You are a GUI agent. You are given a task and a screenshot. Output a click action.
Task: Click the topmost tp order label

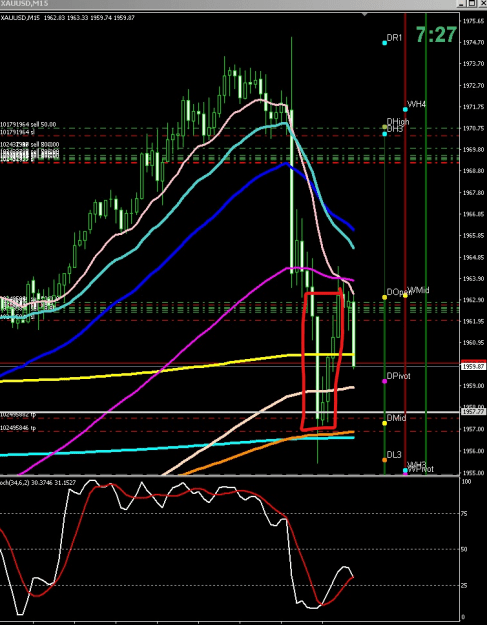(18, 415)
